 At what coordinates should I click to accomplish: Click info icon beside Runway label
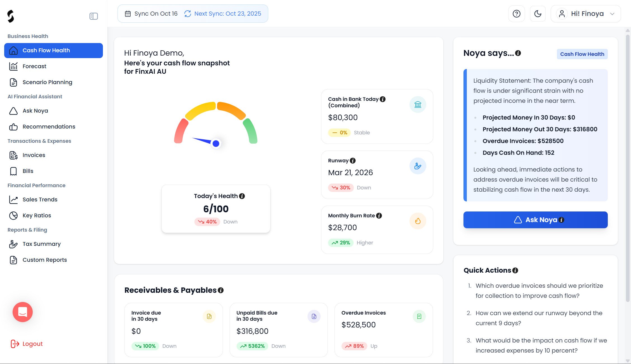click(x=353, y=161)
